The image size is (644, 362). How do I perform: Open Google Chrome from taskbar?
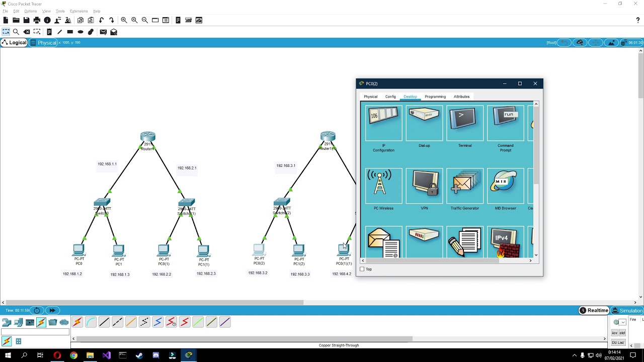coord(73,355)
